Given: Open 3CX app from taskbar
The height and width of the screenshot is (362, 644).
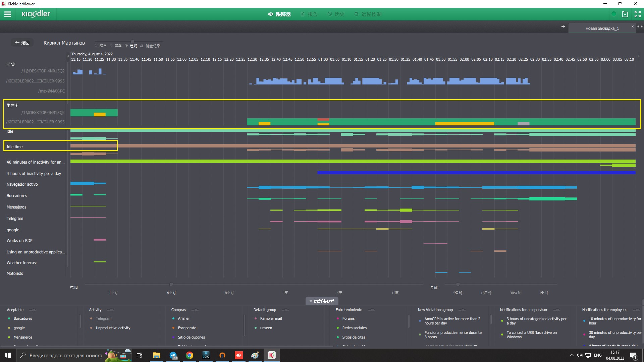Looking at the screenshot, I should (x=206, y=355).
